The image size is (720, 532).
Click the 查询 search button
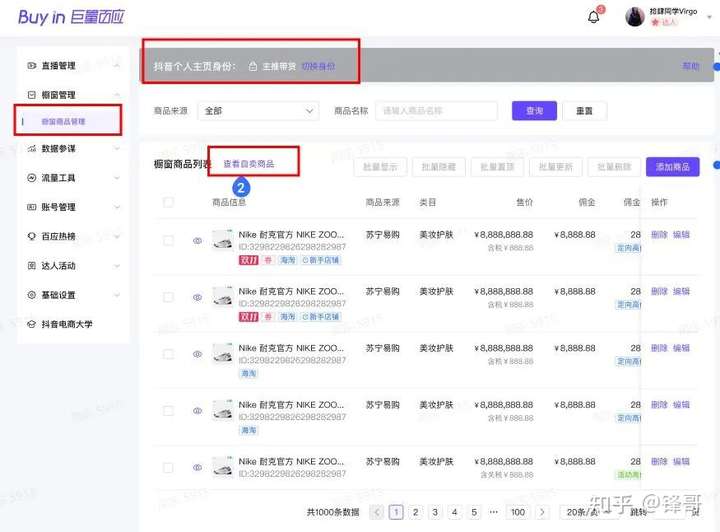click(534, 111)
